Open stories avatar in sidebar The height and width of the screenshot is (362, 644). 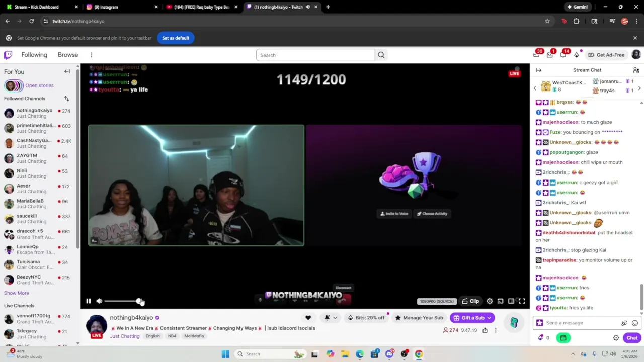[14, 85]
